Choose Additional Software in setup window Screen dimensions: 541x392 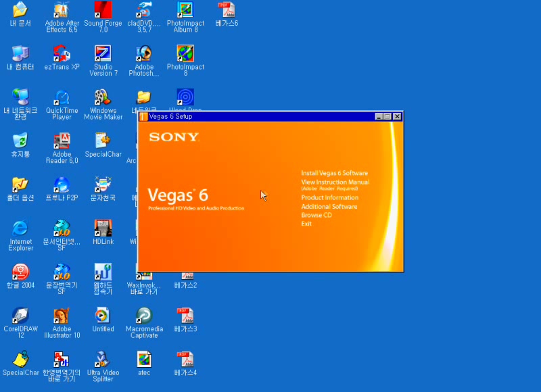point(329,207)
